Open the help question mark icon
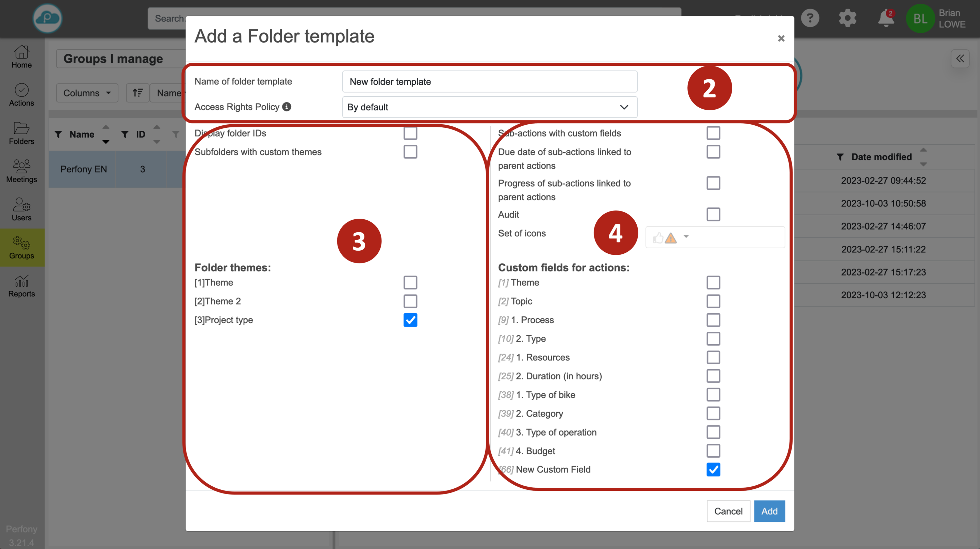Screen dimensions: 980x549 810,18
